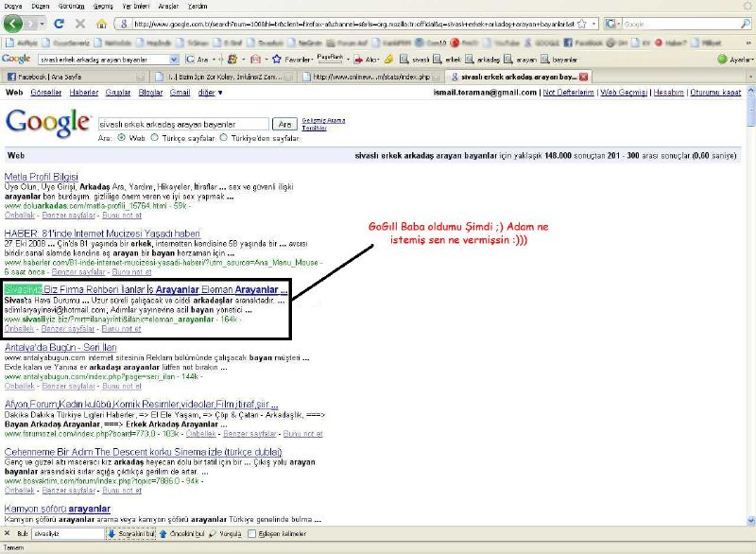Click the Google logo on the results page
756x554 pixels.
47,123
